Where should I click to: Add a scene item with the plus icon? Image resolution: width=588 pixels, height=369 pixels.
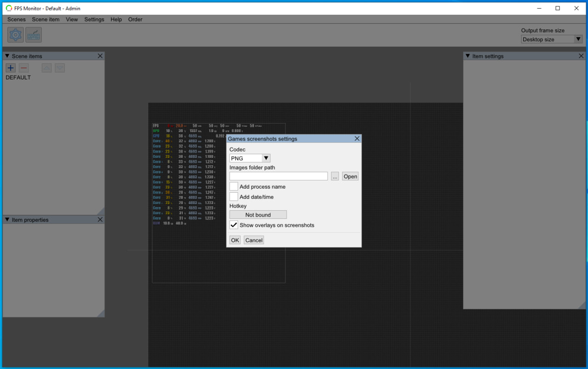click(x=11, y=68)
